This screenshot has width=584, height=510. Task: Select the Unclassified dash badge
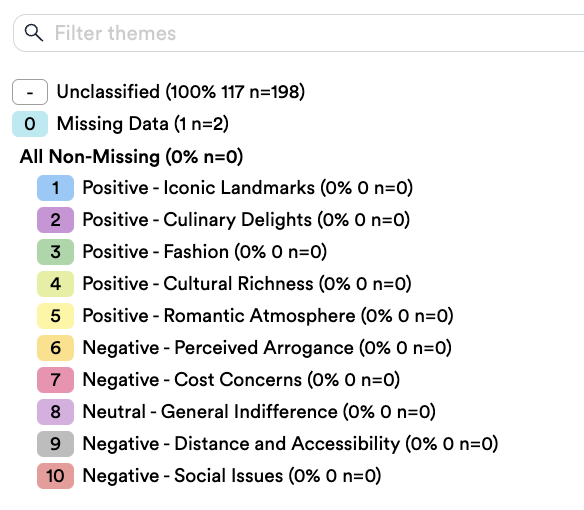pos(30,92)
